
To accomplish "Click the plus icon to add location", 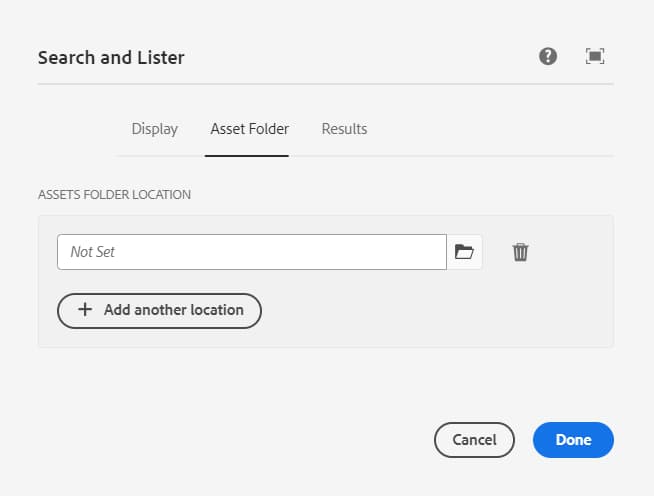I will pyautogui.click(x=85, y=310).
